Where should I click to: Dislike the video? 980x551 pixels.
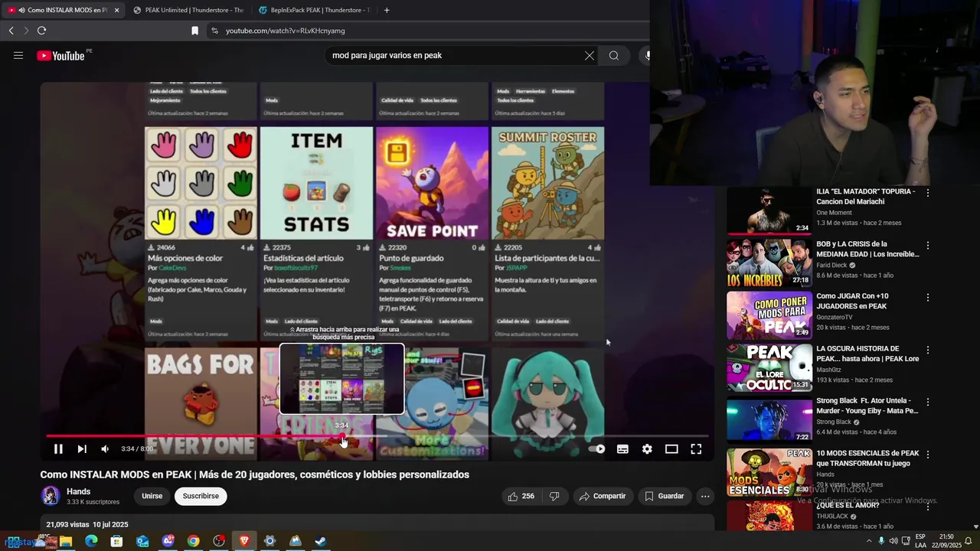[x=554, y=496]
